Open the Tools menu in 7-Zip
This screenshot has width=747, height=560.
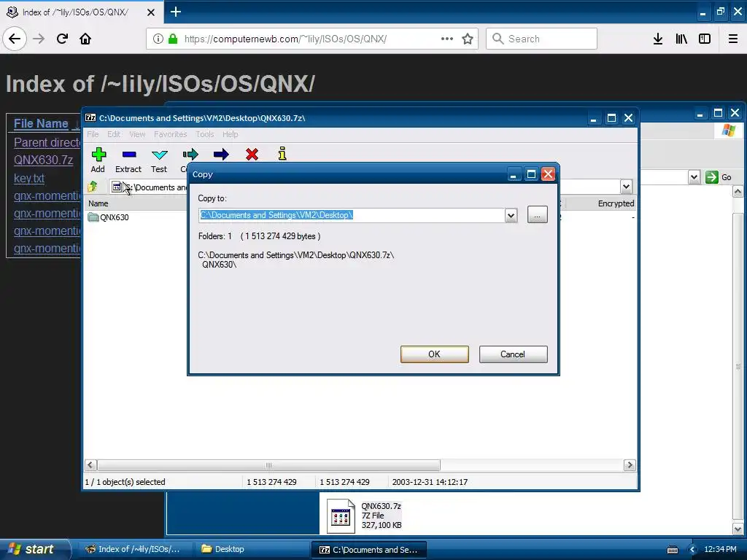(205, 134)
